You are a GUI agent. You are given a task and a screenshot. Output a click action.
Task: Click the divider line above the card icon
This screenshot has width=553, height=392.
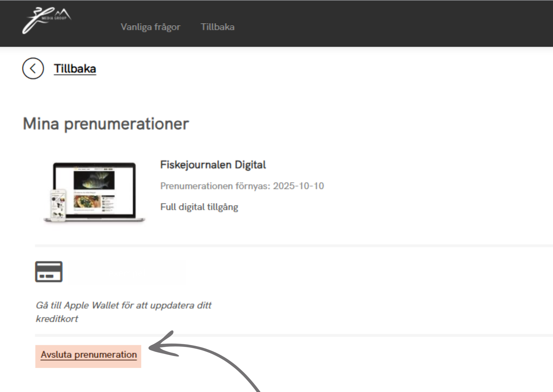coord(278,246)
